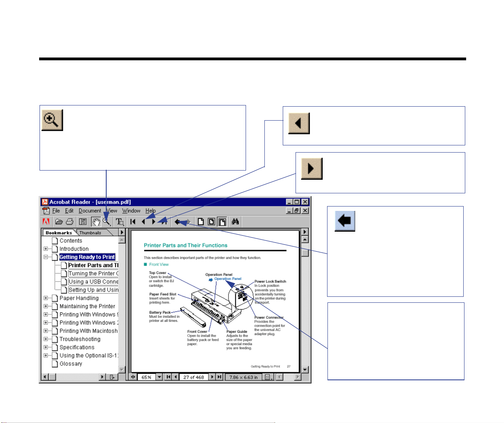Click the Go to Previous View arrow
504x423 pixels.
click(x=177, y=222)
